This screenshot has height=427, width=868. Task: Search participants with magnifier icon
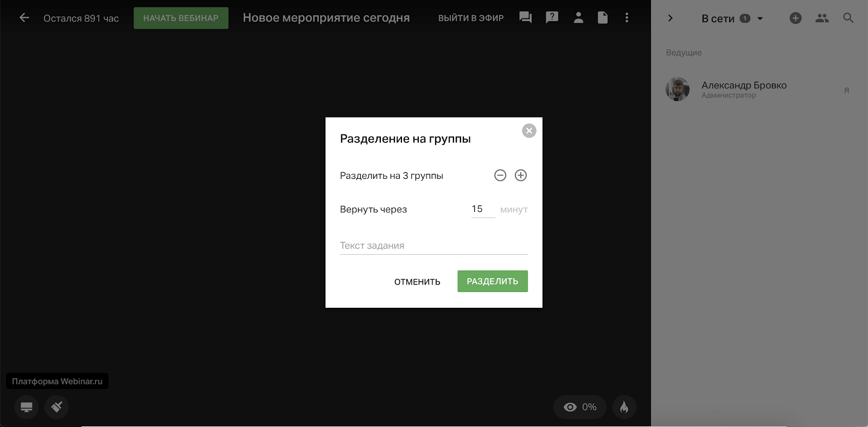pos(848,18)
